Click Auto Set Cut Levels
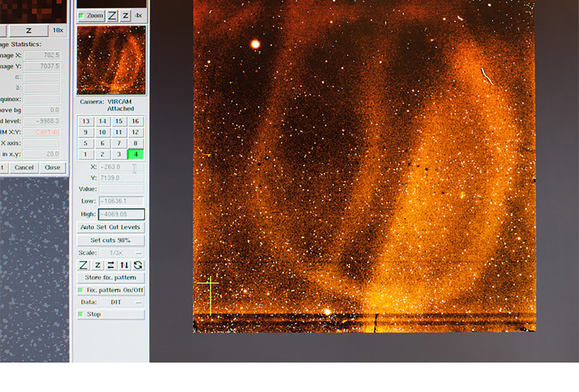 tap(111, 228)
